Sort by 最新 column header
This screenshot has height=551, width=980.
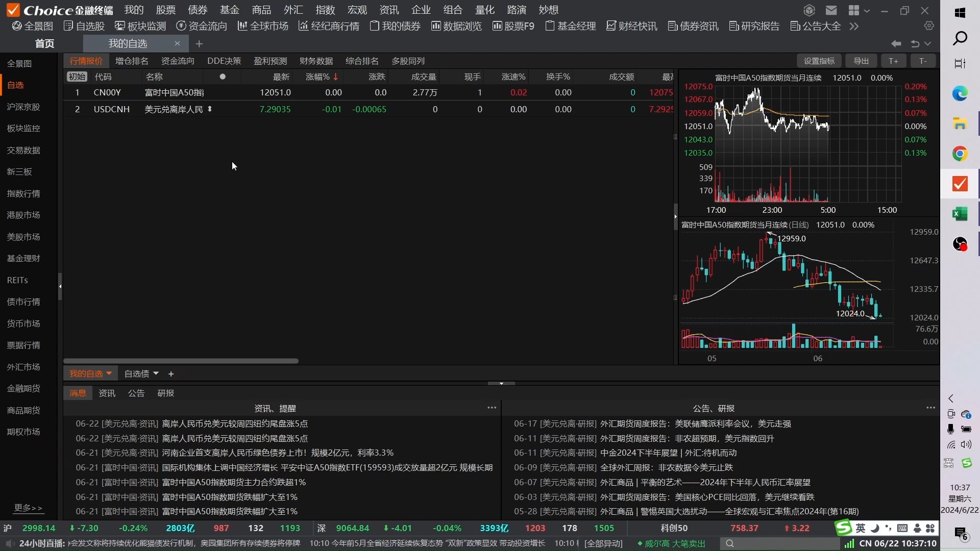click(281, 77)
